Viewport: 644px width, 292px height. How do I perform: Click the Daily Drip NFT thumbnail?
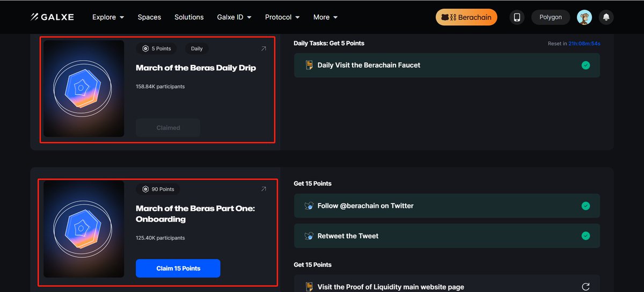(84, 89)
